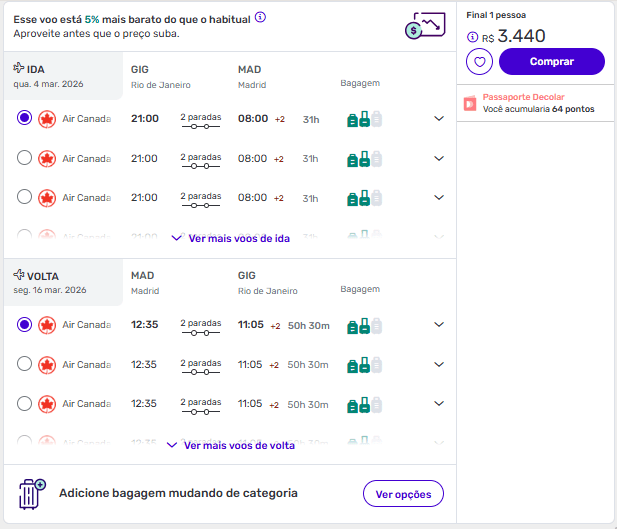Click baggage icons of first outbound flight
Image resolution: width=617 pixels, height=529 pixels.
[364, 119]
